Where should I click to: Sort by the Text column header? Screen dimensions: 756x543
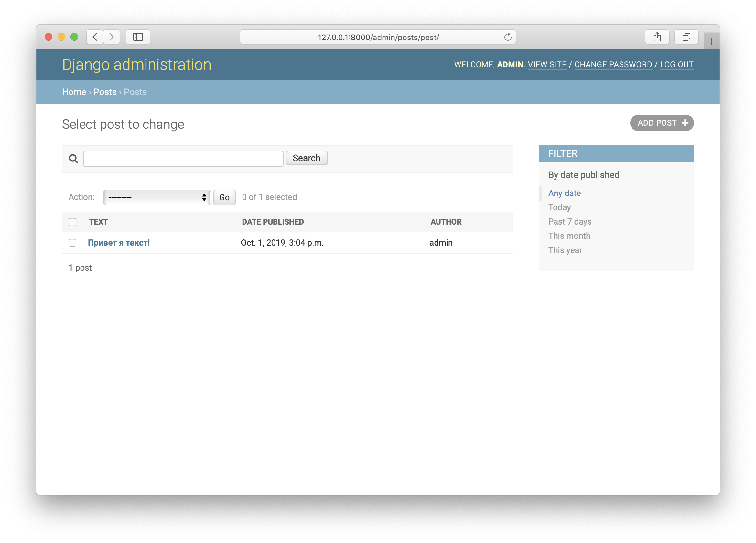coord(98,222)
